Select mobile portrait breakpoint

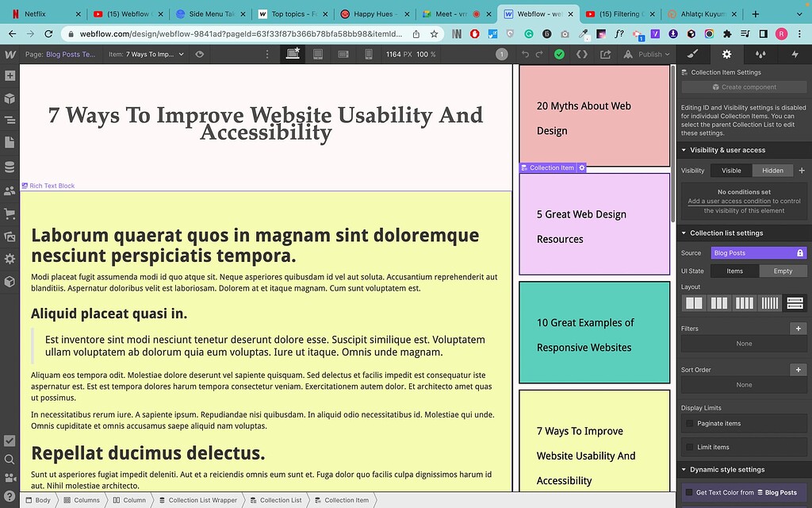tap(369, 54)
